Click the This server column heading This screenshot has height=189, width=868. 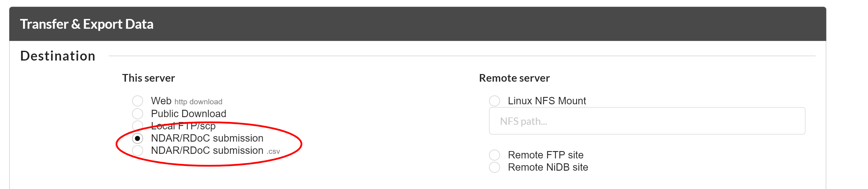tap(149, 78)
